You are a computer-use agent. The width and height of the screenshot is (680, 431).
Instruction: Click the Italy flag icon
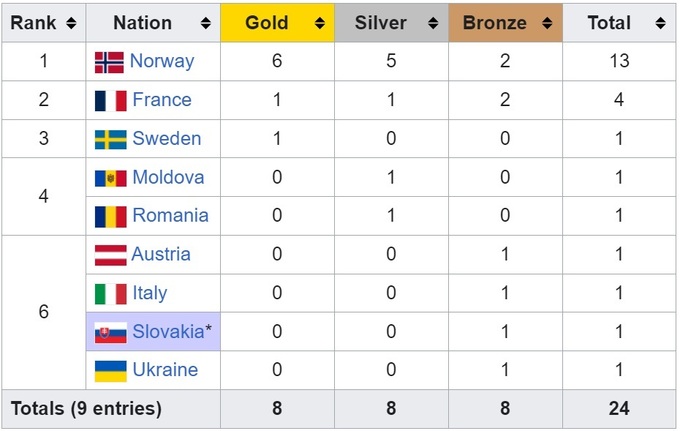[110, 293]
